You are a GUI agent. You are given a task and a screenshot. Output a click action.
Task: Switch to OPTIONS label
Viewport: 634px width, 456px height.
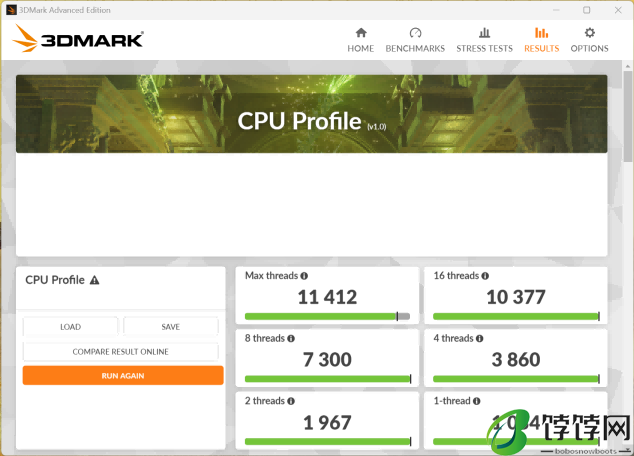[590, 49]
